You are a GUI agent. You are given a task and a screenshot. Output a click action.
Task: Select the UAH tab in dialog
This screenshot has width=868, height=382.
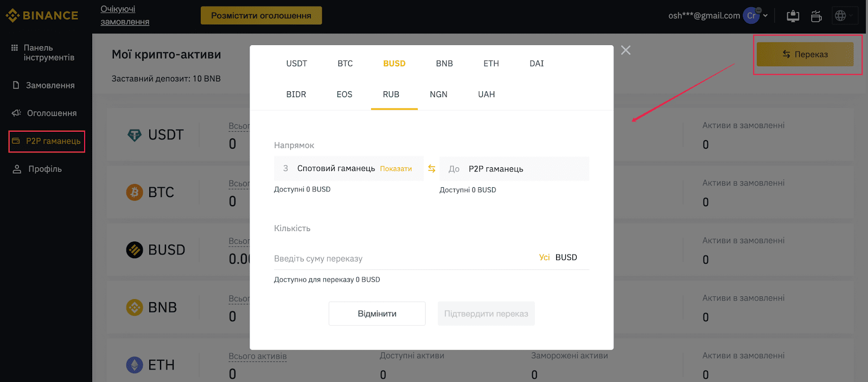(x=487, y=94)
